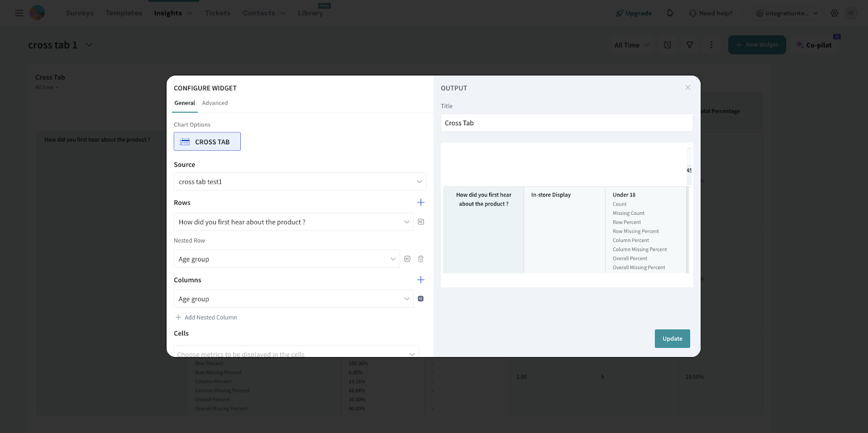
Task: Select the CROSS TAB chart option
Action: point(207,142)
